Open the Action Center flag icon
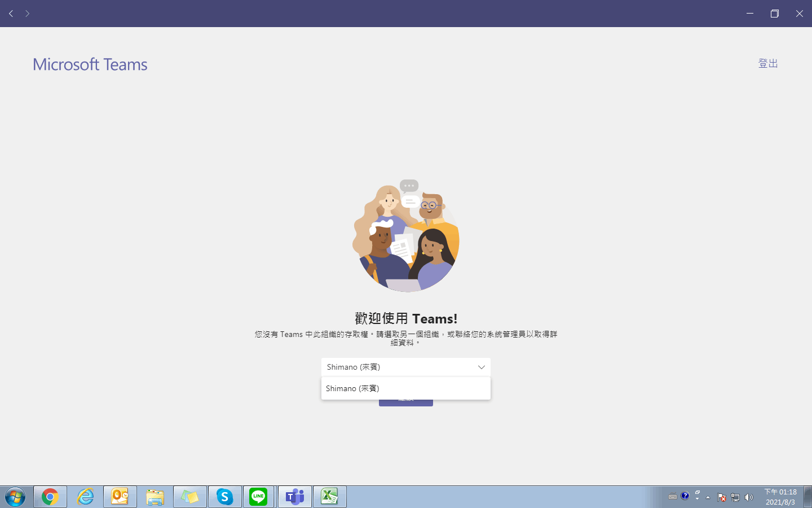 (x=722, y=497)
